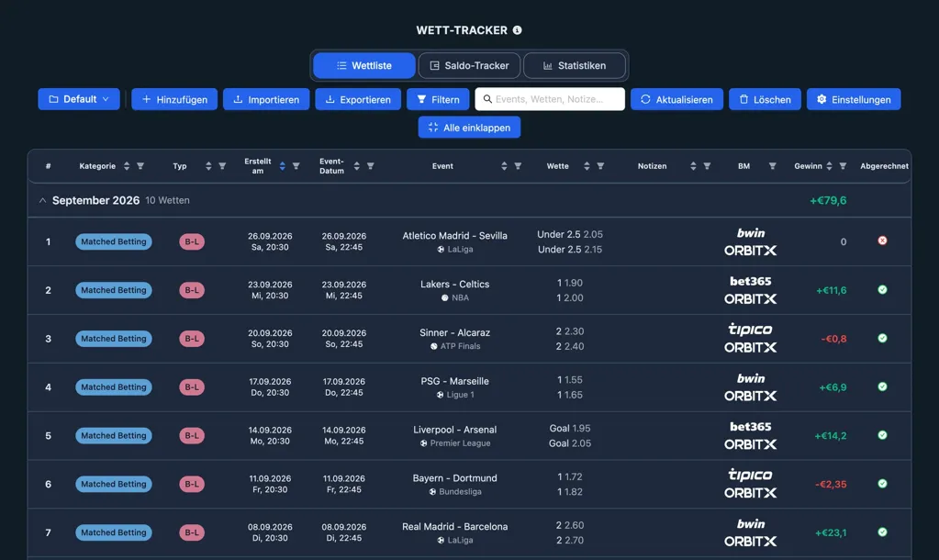Toggle settled status for Real Madrid - Barcelona
The image size is (939, 560).
882,532
